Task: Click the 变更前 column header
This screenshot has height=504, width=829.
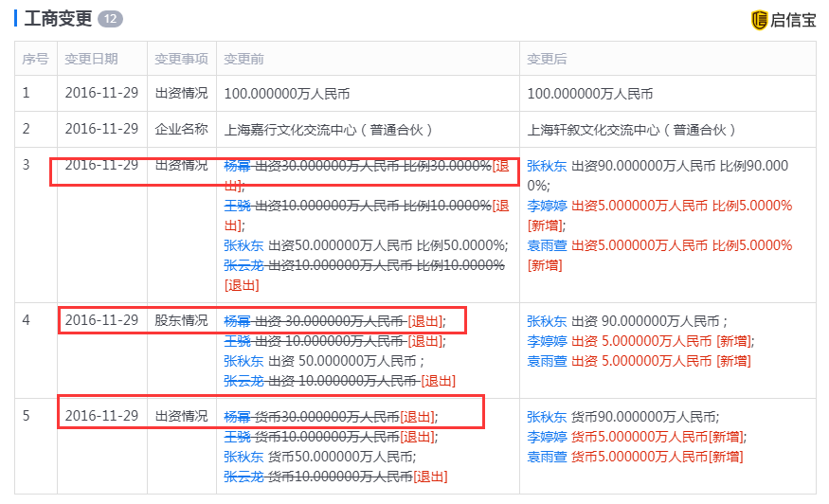Action: [x=243, y=59]
